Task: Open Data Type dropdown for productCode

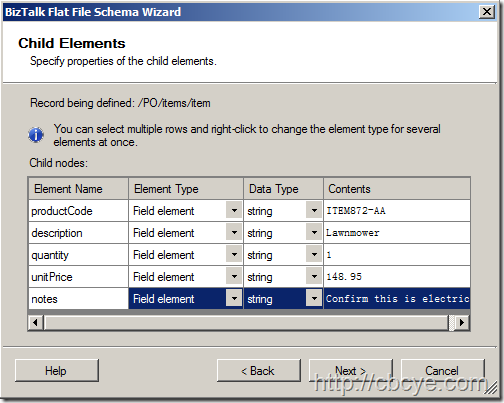Action: pos(314,211)
